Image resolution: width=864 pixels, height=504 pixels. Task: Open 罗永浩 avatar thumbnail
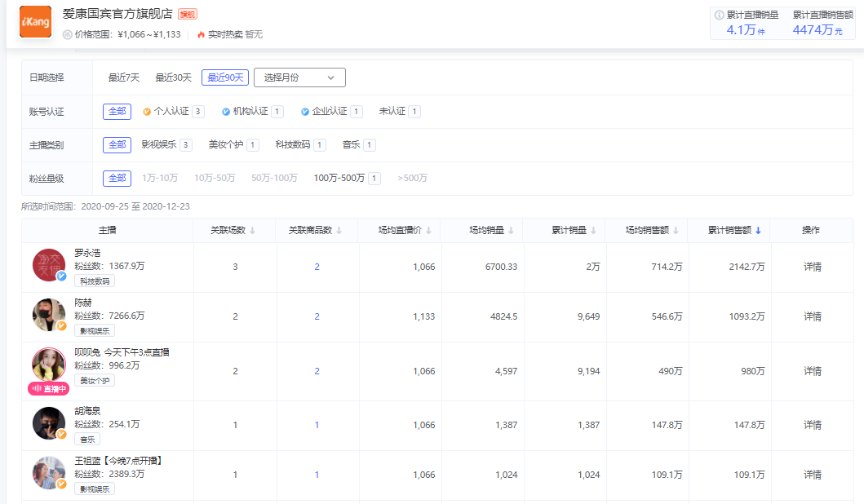coord(48,265)
